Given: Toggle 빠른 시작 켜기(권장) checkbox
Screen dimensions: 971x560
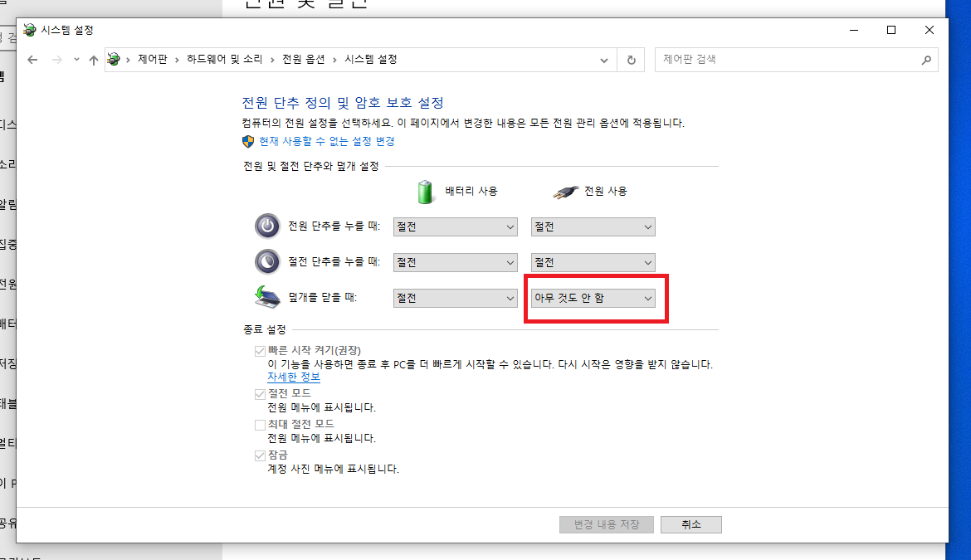Looking at the screenshot, I should point(260,352).
